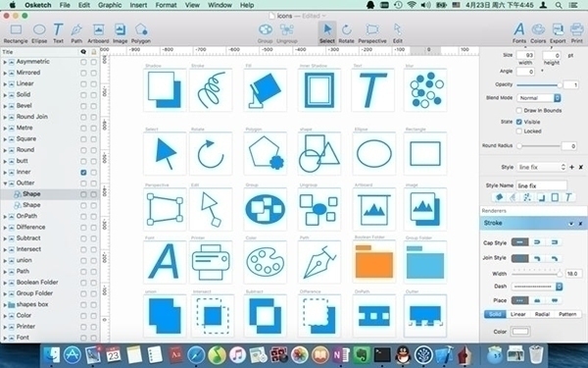This screenshot has width=588, height=368.
Task: Activate the Perspective tool
Action: point(372,33)
